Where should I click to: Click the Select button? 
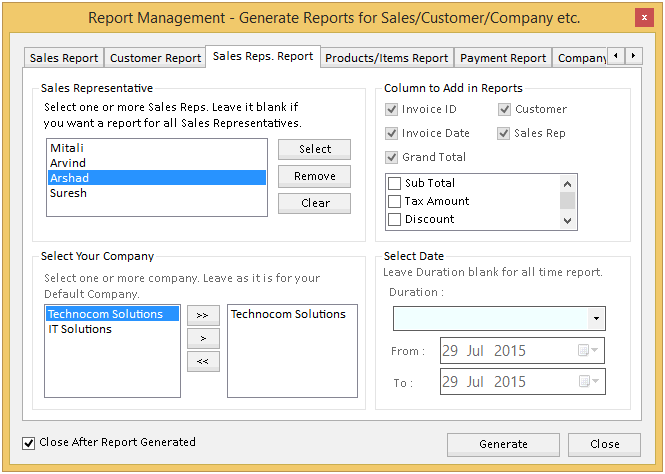[x=314, y=149]
